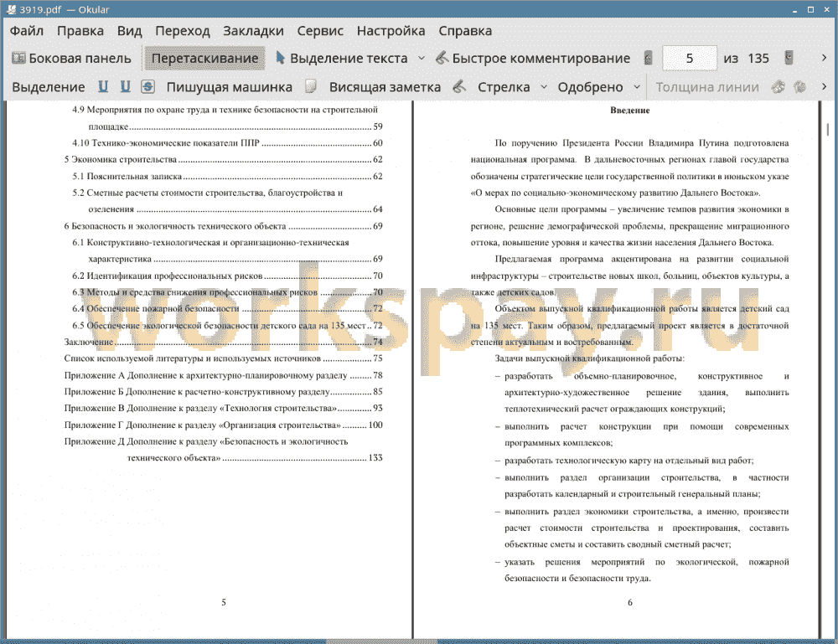The image size is (838, 644).
Task: Toggle the Боковая панель sidebar button
Action: tap(71, 59)
